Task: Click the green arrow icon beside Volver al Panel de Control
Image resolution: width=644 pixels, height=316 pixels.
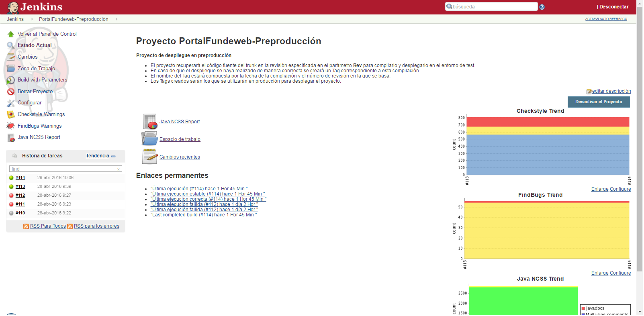Action: click(11, 34)
